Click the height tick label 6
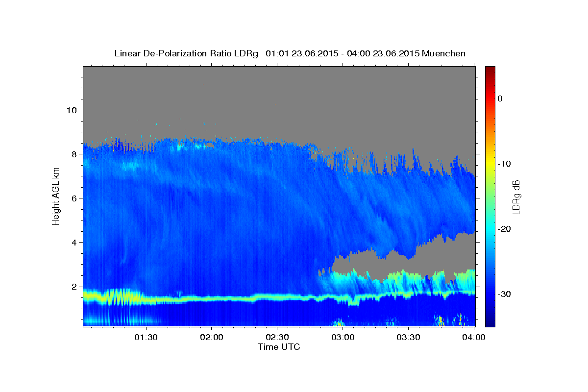Viewport: 588px width, 392px height. [73, 198]
